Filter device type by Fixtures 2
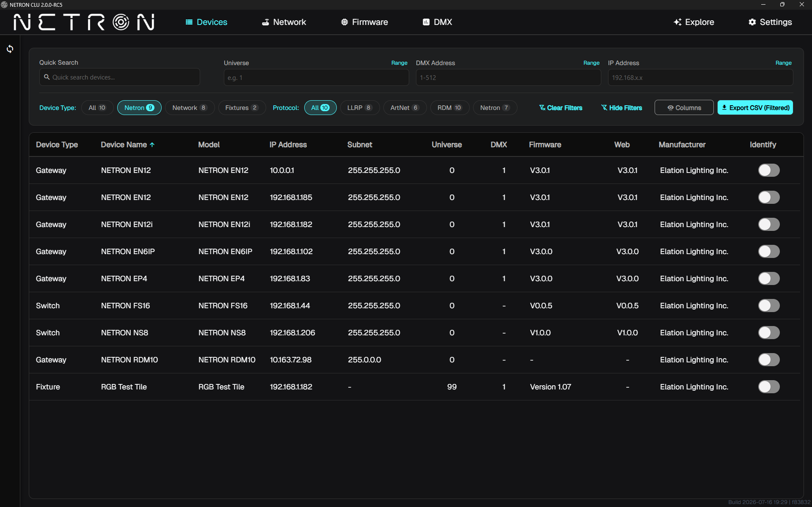Viewport: 812px width, 507px height. point(242,108)
